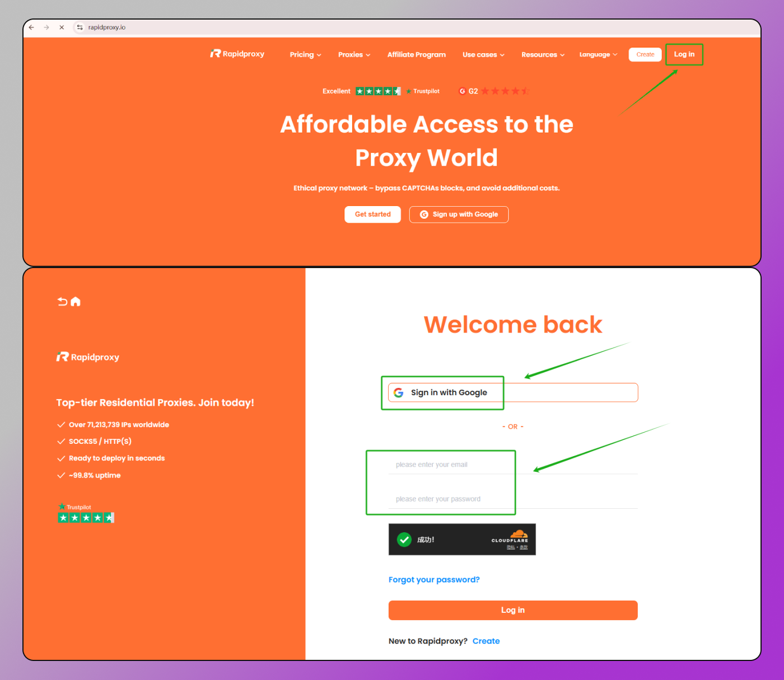The height and width of the screenshot is (680, 784).
Task: Stop loading with the X button
Action: [x=62, y=27]
